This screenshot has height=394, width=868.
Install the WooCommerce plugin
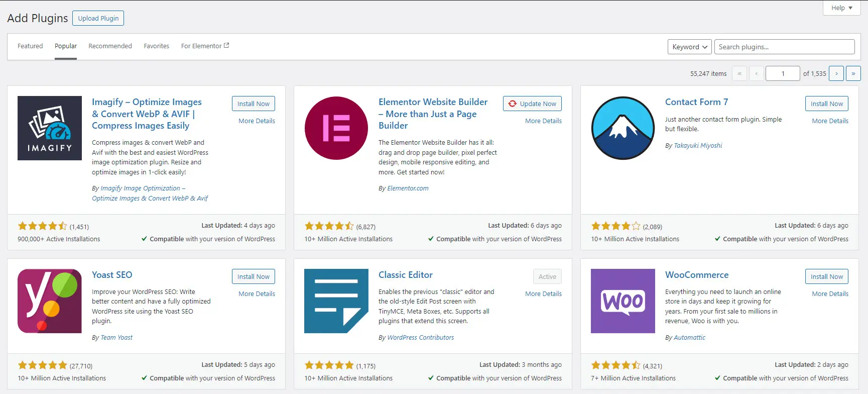coord(827,276)
